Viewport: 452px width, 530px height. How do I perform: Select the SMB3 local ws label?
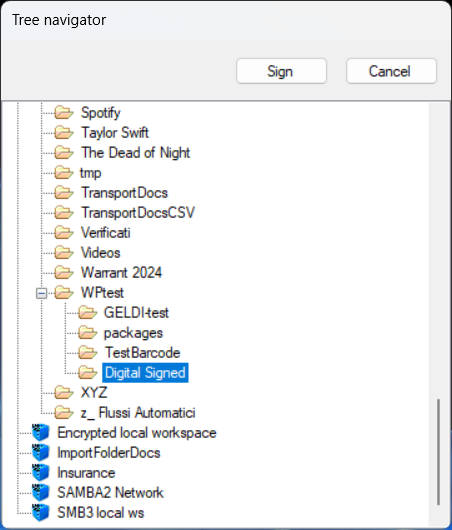coord(100,513)
